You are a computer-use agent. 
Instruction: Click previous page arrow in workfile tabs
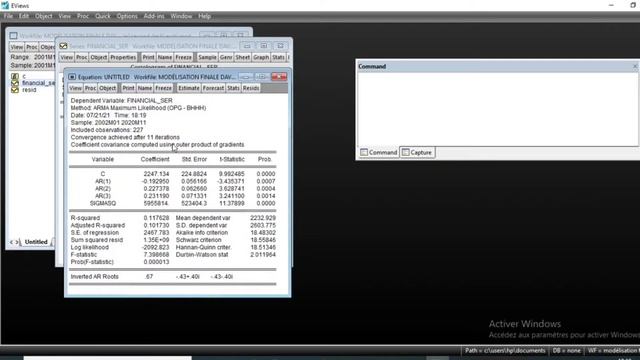tap(11, 242)
